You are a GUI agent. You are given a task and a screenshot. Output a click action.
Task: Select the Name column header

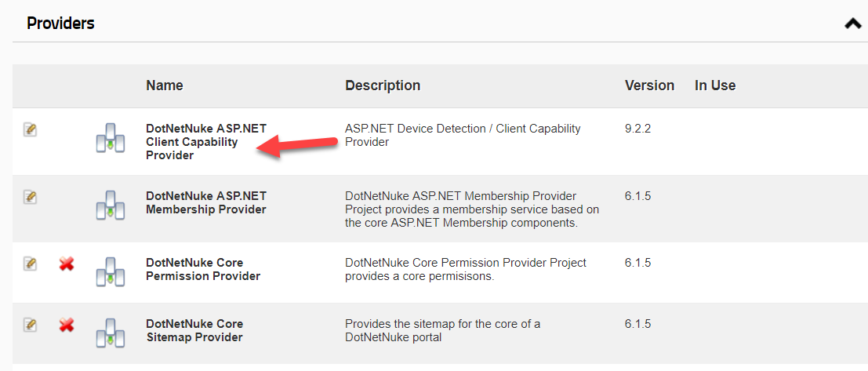point(165,85)
